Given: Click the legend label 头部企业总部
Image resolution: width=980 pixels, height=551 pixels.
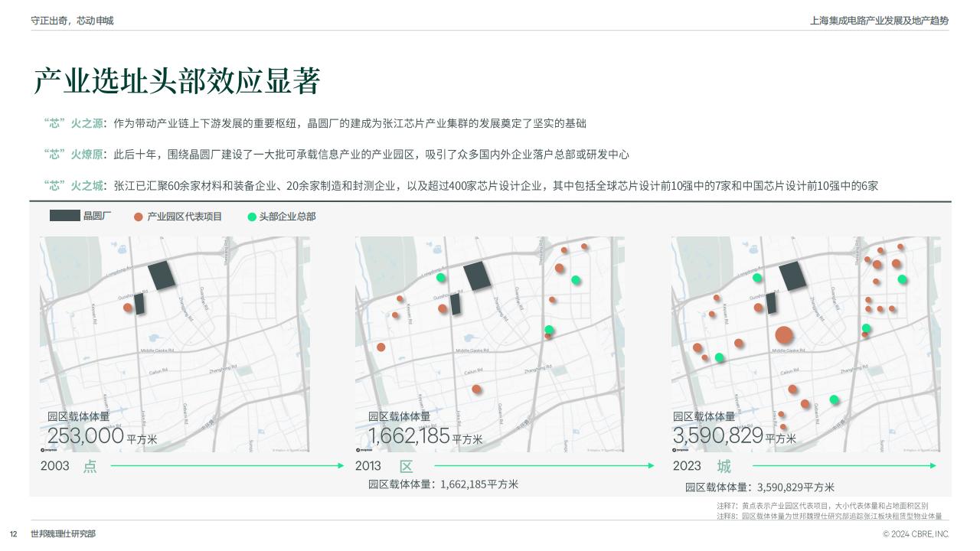Looking at the screenshot, I should point(287,217).
